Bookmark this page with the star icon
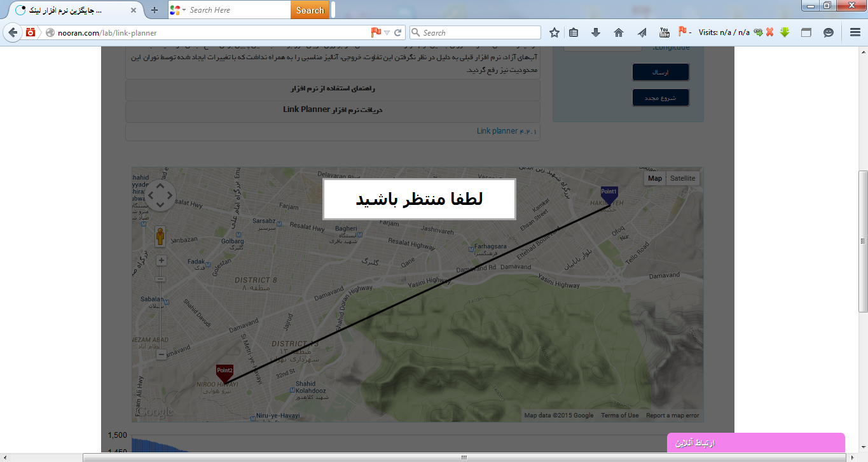 click(555, 32)
